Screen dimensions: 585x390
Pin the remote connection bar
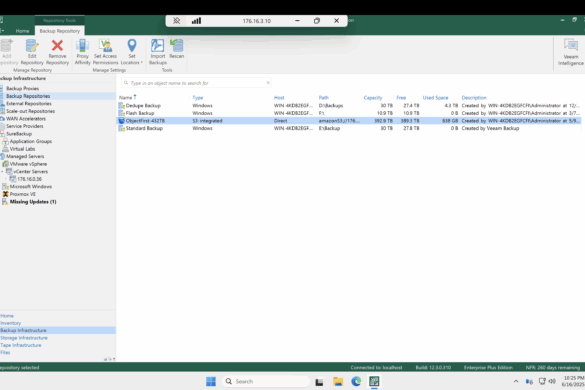point(176,21)
